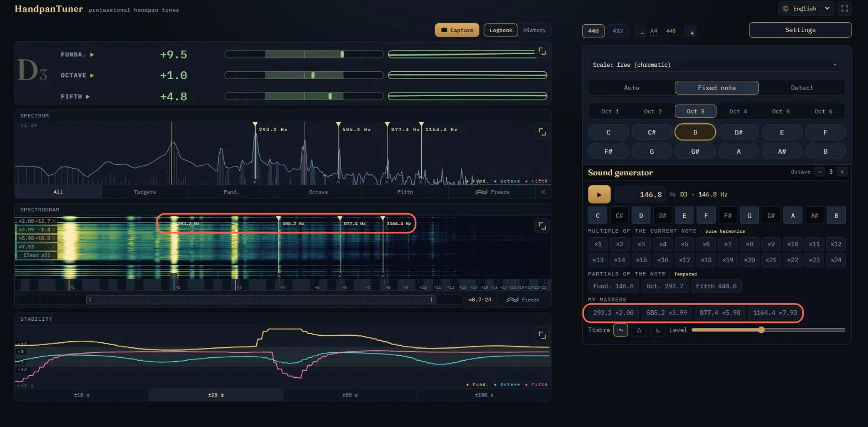Play harmonic multiple ×7
This screenshot has width=868, height=427.
coord(727,244)
